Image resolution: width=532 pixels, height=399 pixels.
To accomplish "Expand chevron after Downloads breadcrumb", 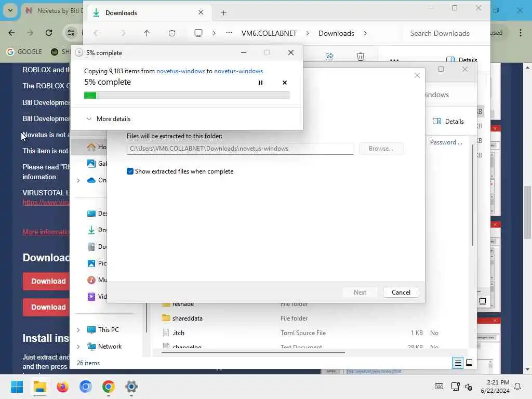I will tap(365, 33).
